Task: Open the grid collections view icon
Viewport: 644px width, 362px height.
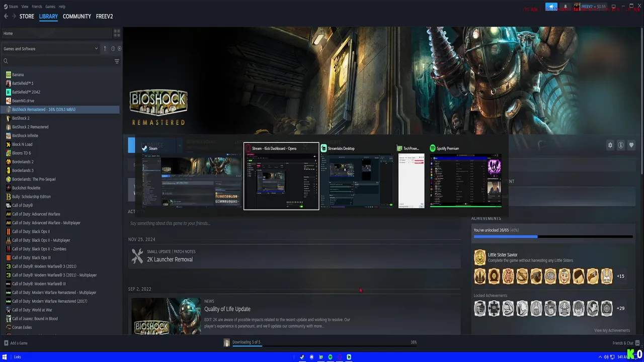Action: click(x=117, y=33)
